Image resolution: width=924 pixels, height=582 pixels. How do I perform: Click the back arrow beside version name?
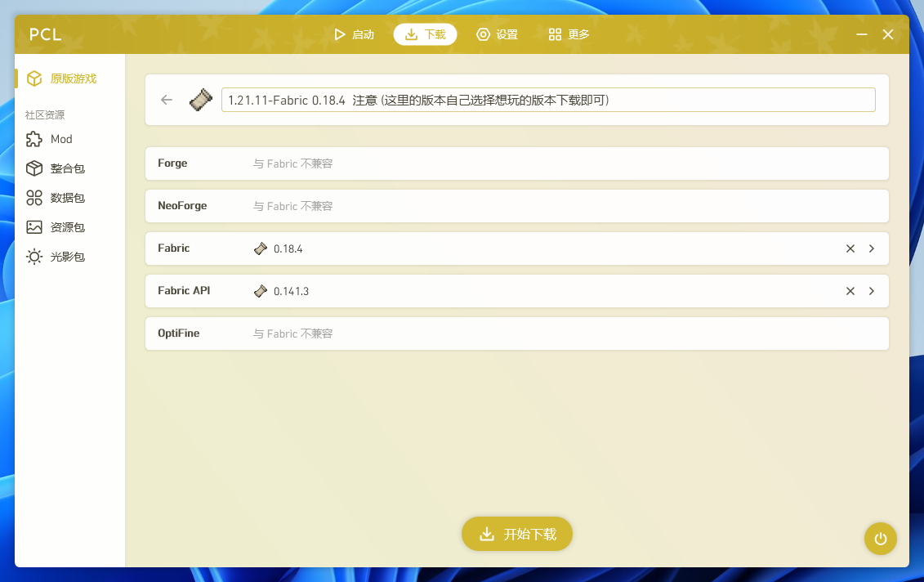tap(167, 100)
